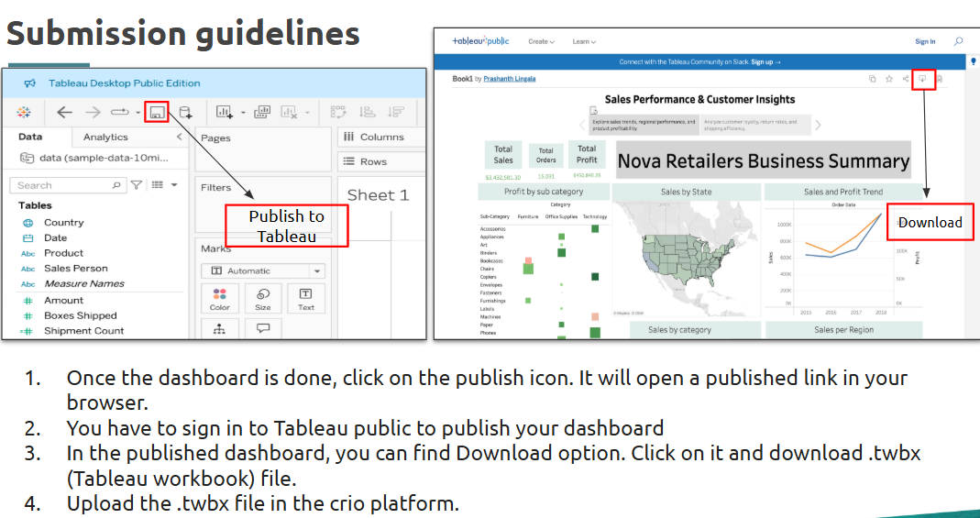Click the Tableau logo icon in the desktop toolbar
Viewport: 980px width, 518px height.
[23, 113]
